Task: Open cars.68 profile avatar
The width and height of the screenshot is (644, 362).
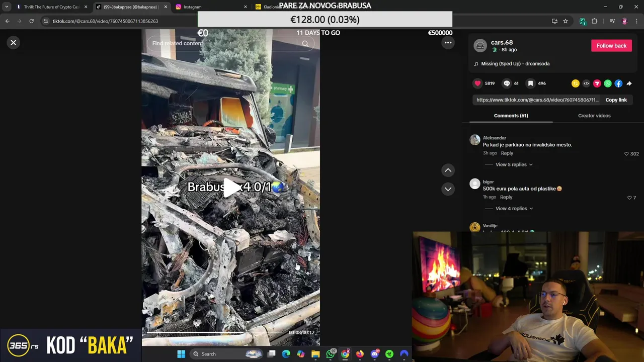Action: 480,46
